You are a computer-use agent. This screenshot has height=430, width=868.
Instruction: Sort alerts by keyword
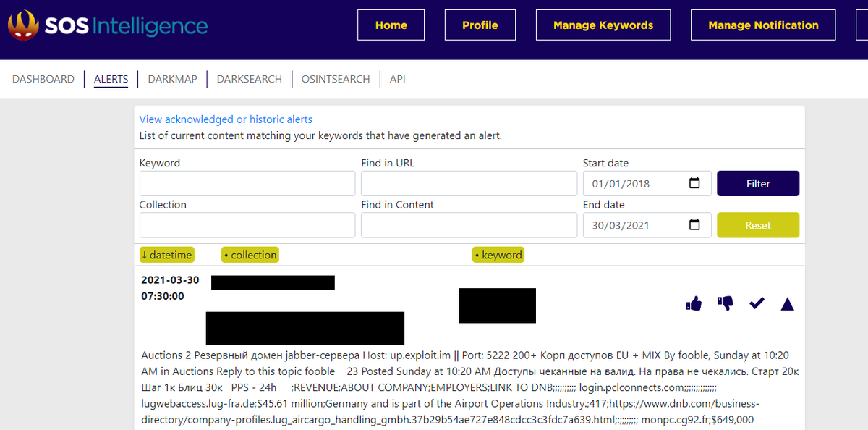pos(498,255)
